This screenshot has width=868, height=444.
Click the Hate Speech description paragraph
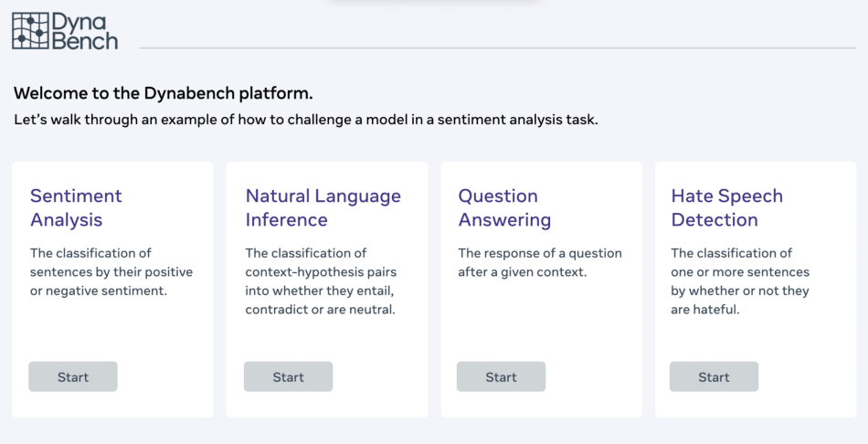(740, 281)
